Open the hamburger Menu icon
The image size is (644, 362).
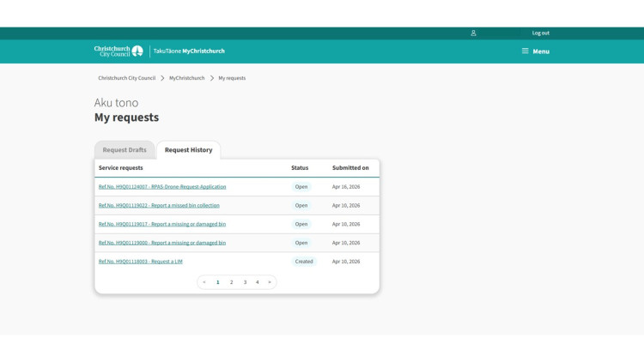525,51
